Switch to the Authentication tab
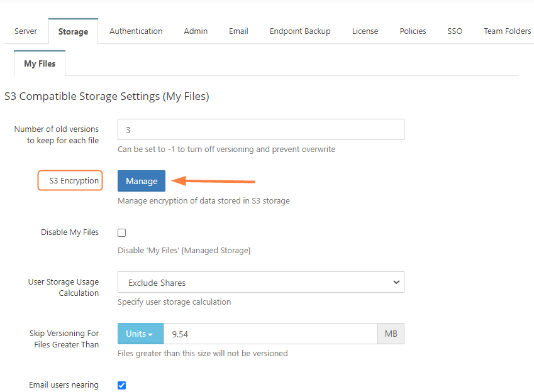Viewport: 534px width, 392px height. (x=136, y=31)
